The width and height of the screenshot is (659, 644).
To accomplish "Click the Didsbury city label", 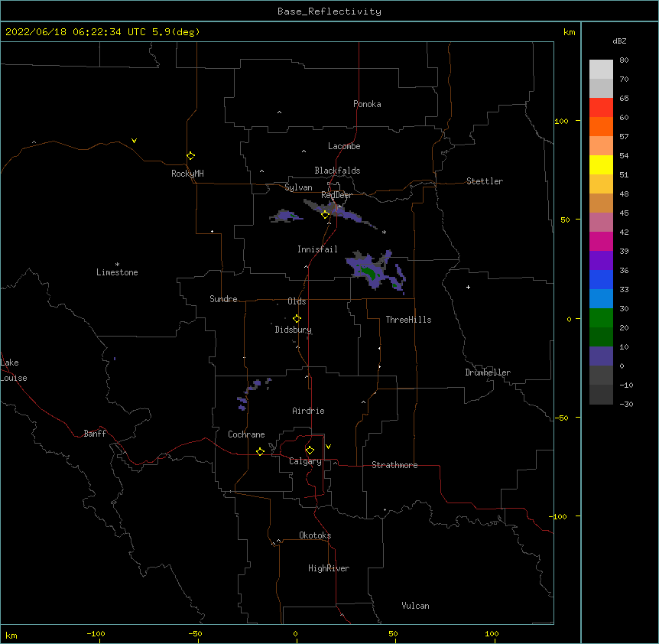I will 293,330.
